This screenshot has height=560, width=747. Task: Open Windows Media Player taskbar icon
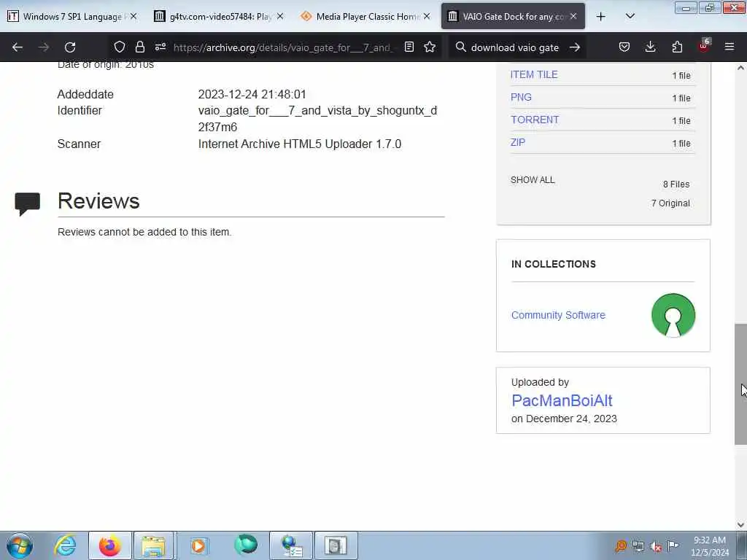point(198,545)
